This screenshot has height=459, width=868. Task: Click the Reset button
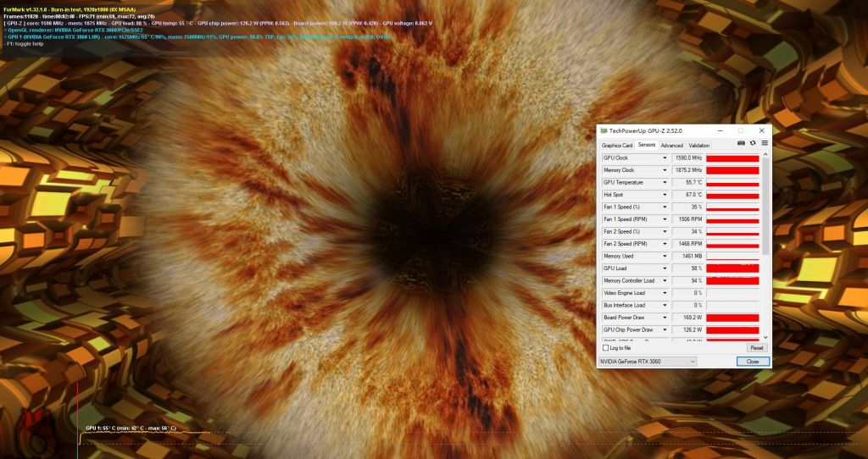(756, 348)
